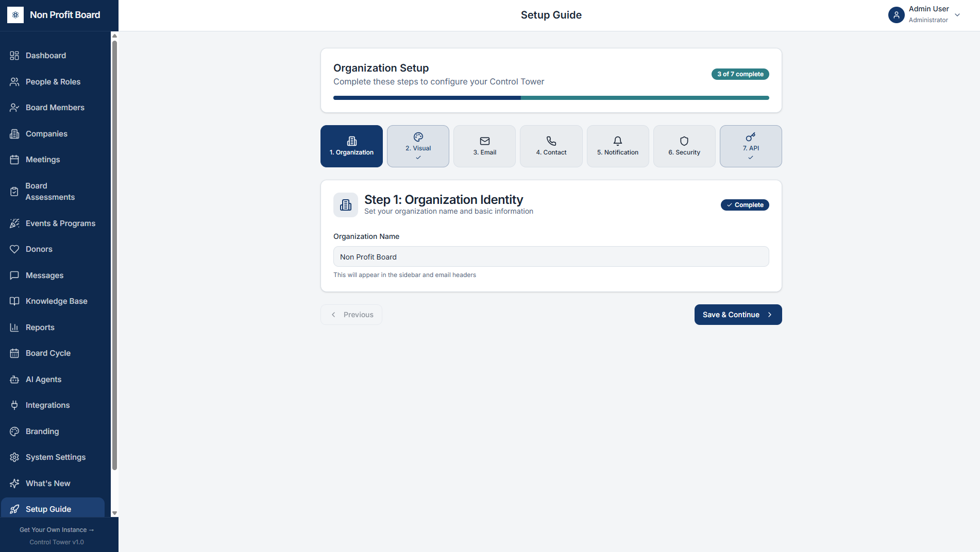Open Integrations from sidebar
The width and height of the screenshot is (980, 552).
tap(53, 405)
